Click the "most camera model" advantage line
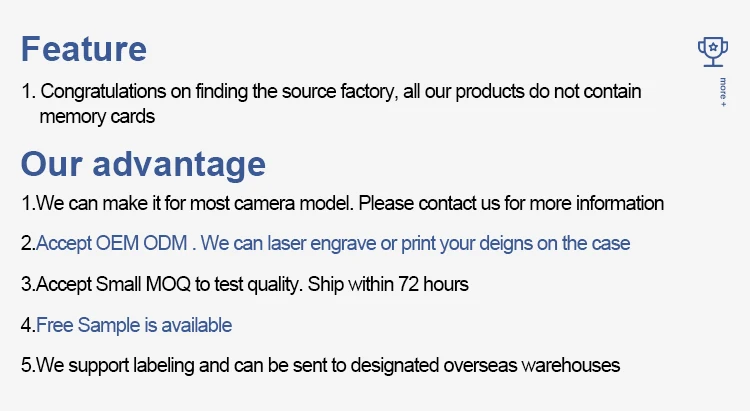The image size is (750, 411). 343,203
